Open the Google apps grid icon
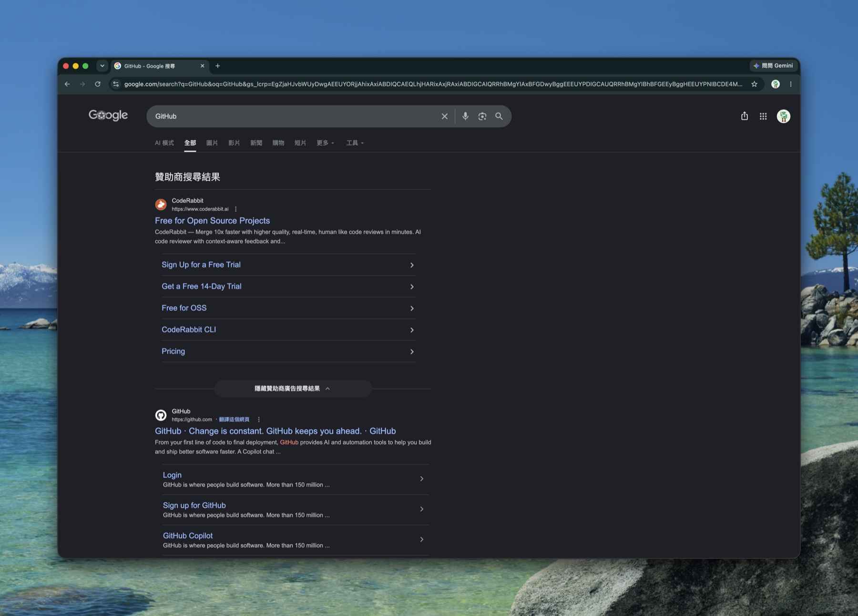Image resolution: width=858 pixels, height=616 pixels. [x=763, y=116]
